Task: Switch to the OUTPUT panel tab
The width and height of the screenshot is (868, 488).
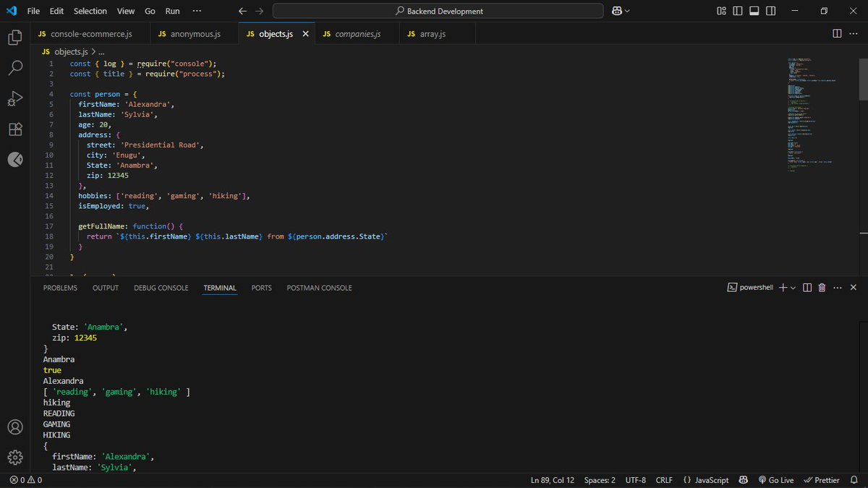Action: (x=106, y=288)
